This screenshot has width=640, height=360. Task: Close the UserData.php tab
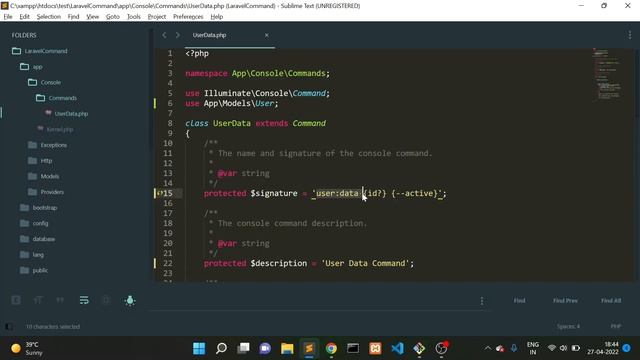point(267,35)
